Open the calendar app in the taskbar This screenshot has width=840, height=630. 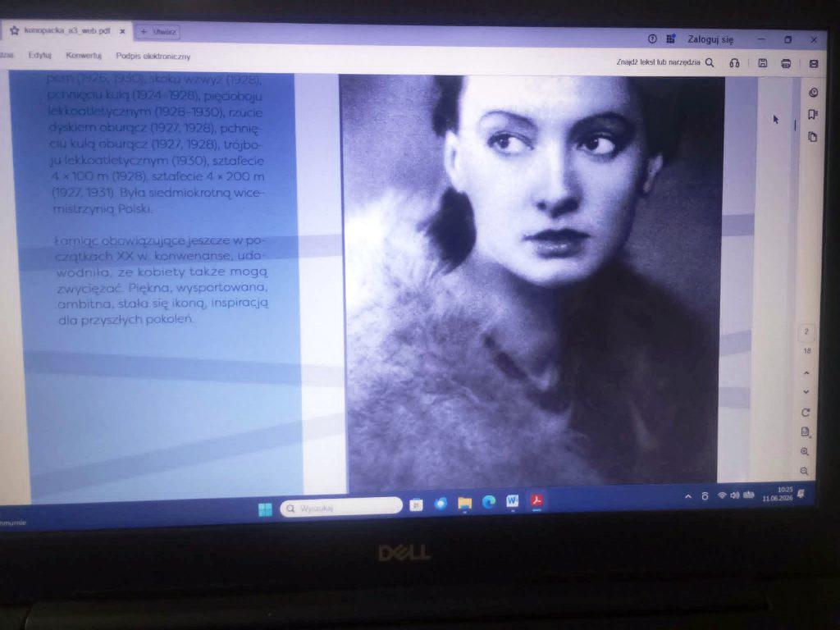pyautogui.click(x=416, y=504)
